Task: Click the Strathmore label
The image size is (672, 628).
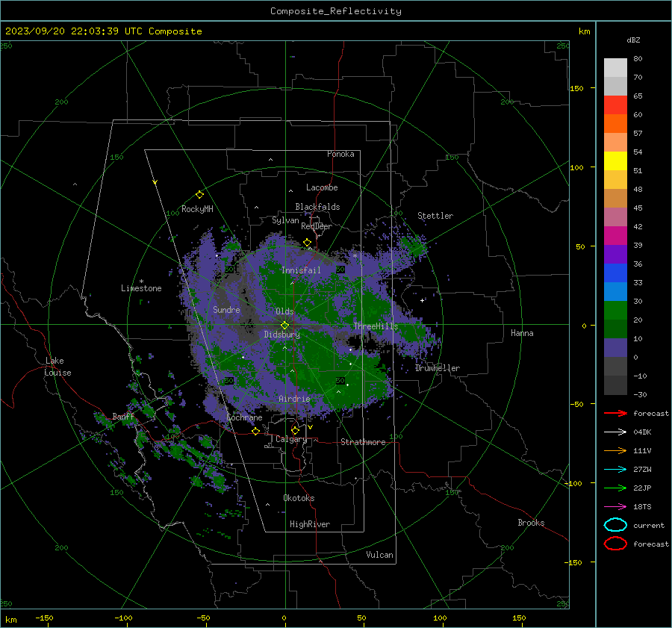Action: pos(363,442)
